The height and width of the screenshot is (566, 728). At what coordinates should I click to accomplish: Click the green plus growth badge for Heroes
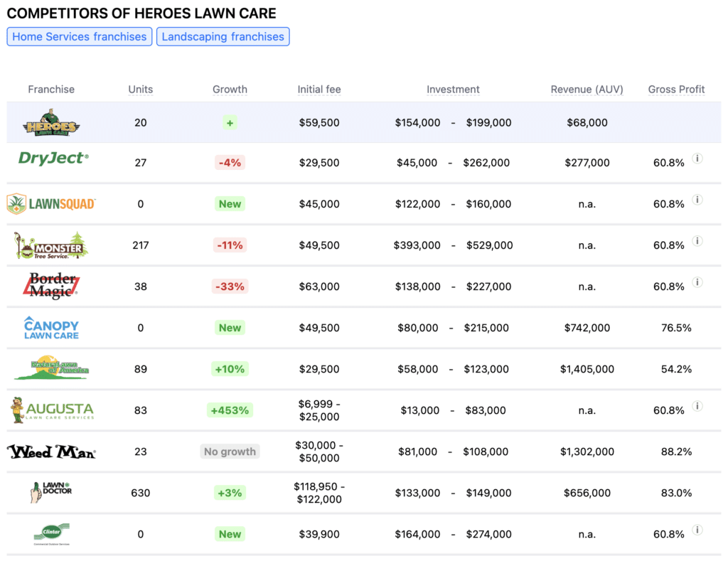[x=230, y=122]
